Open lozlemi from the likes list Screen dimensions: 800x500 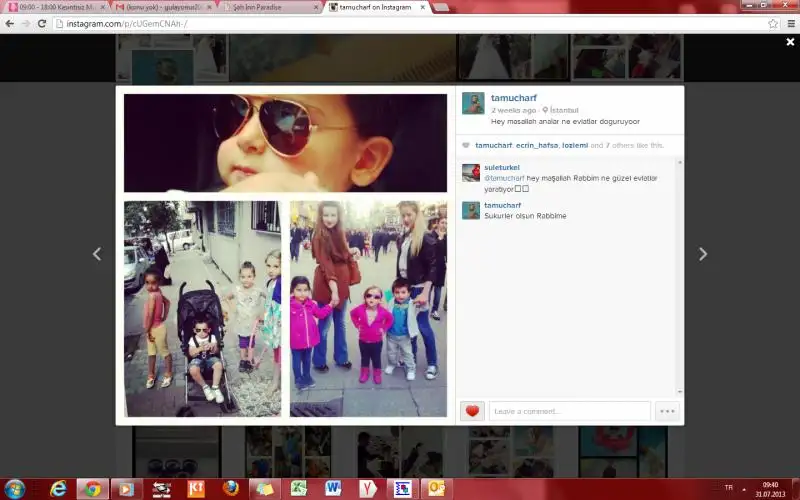point(575,145)
